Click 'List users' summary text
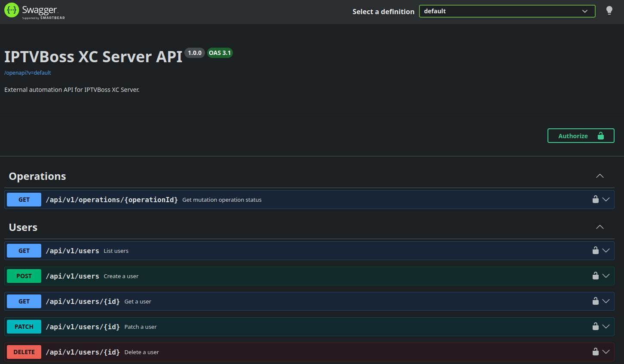Image resolution: width=624 pixels, height=364 pixels. coord(116,251)
